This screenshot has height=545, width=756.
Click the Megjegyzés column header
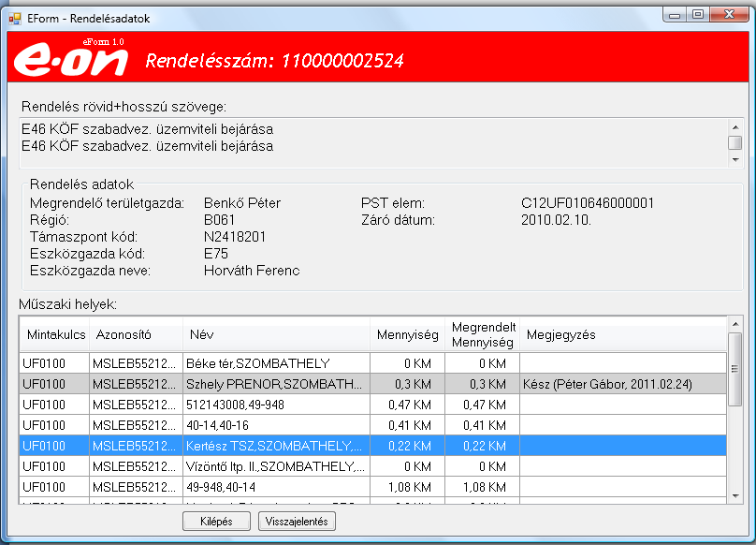click(x=623, y=334)
